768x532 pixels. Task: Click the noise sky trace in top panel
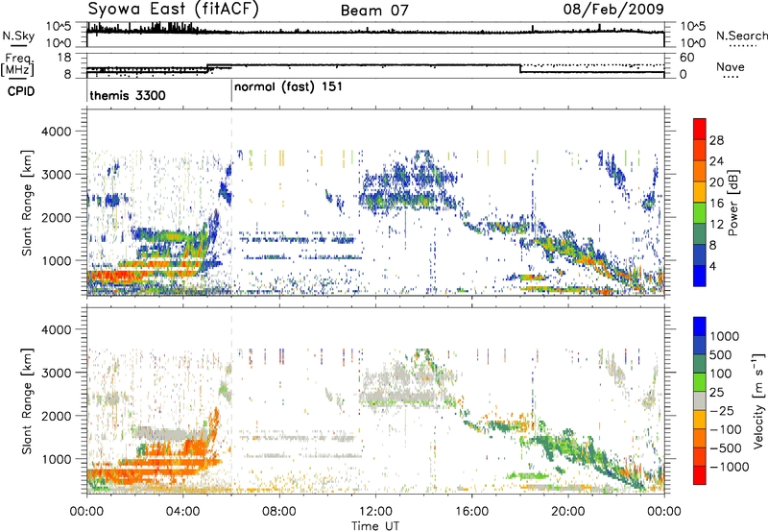click(x=375, y=32)
